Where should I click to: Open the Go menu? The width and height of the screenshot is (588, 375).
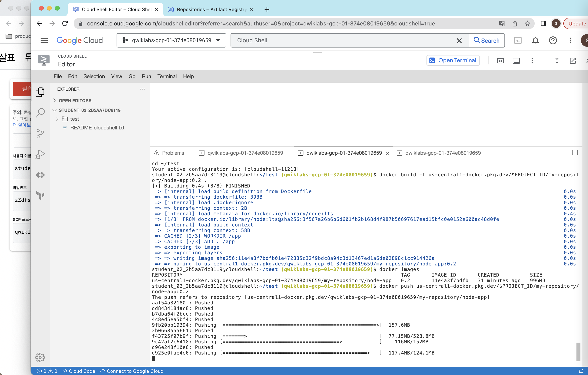[x=132, y=76]
